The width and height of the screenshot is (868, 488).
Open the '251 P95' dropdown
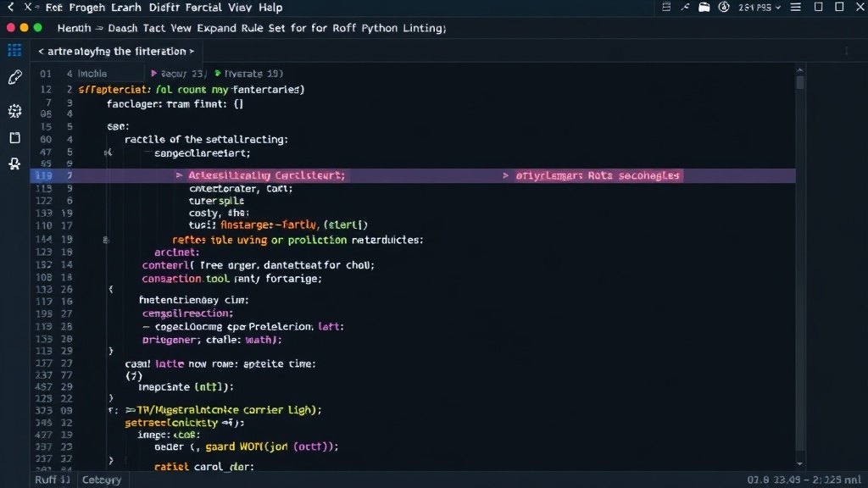[759, 8]
